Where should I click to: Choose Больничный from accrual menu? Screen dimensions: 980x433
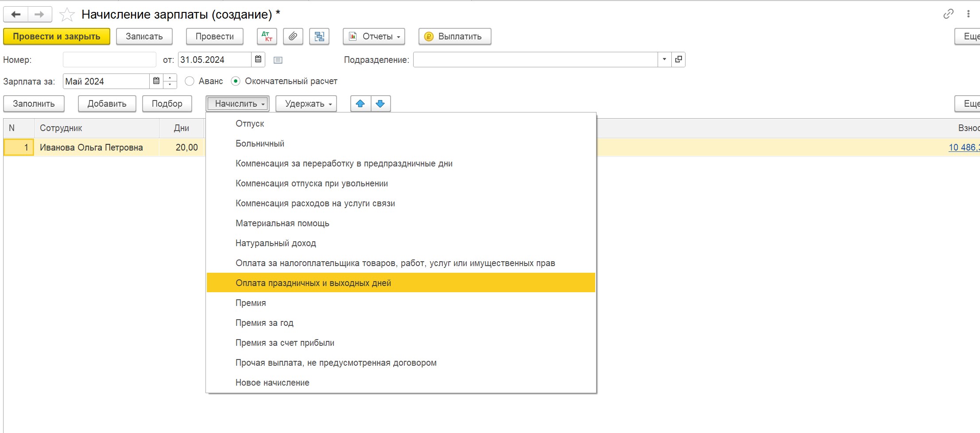pyautogui.click(x=401, y=143)
